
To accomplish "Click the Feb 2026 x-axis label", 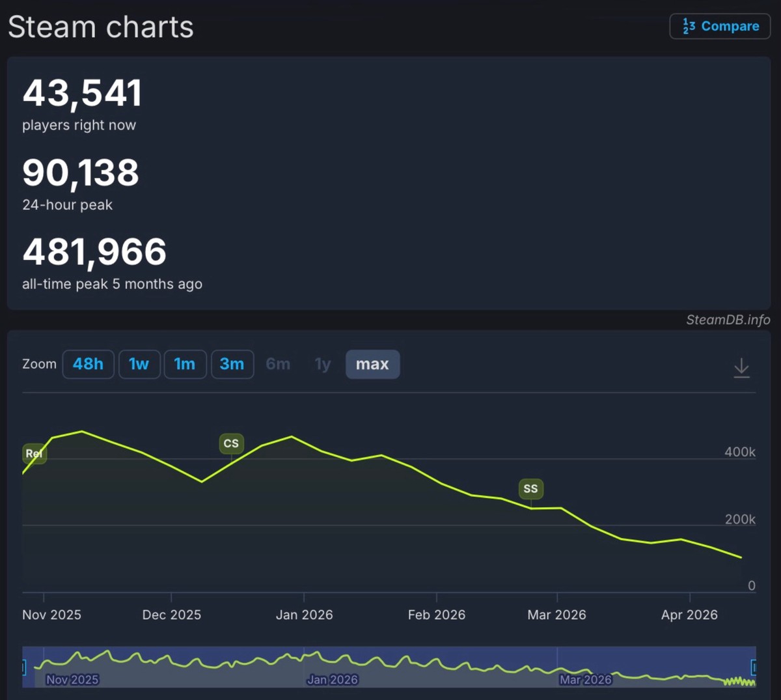I will coord(436,615).
